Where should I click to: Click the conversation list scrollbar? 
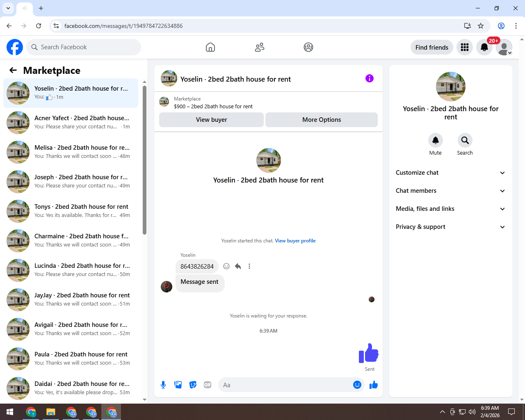coord(144,160)
